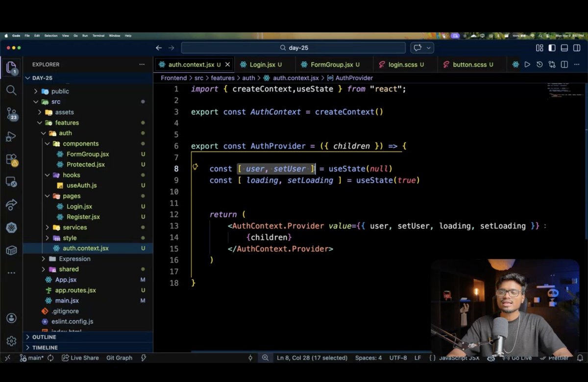Click the lightning bolt icon in status bar
Viewport: 588px width, 382px height.
tap(144, 358)
